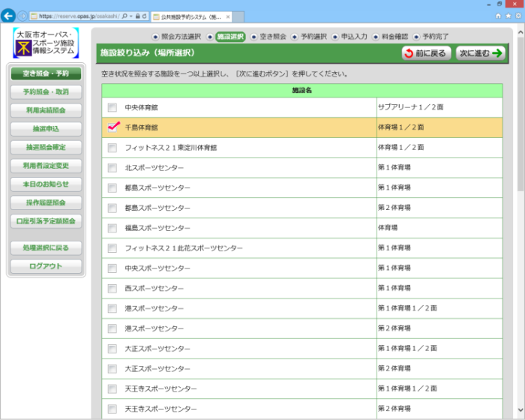Click the 前に戻る button

click(x=426, y=53)
